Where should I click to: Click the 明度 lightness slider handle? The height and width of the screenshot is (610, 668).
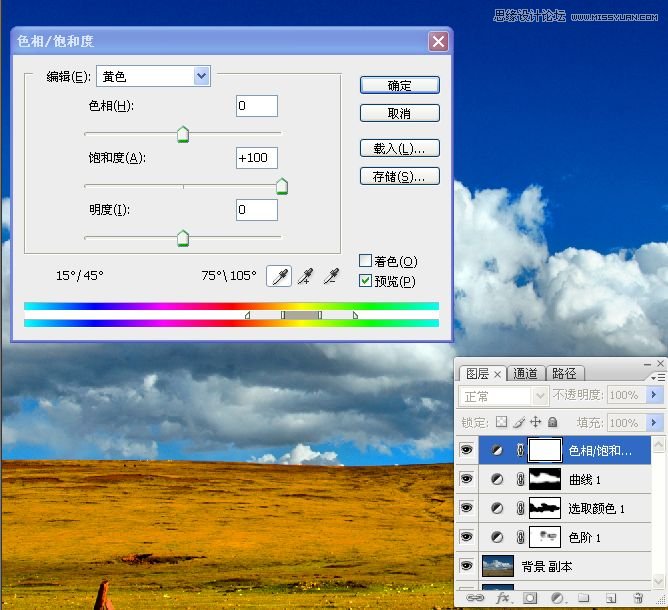click(x=183, y=238)
